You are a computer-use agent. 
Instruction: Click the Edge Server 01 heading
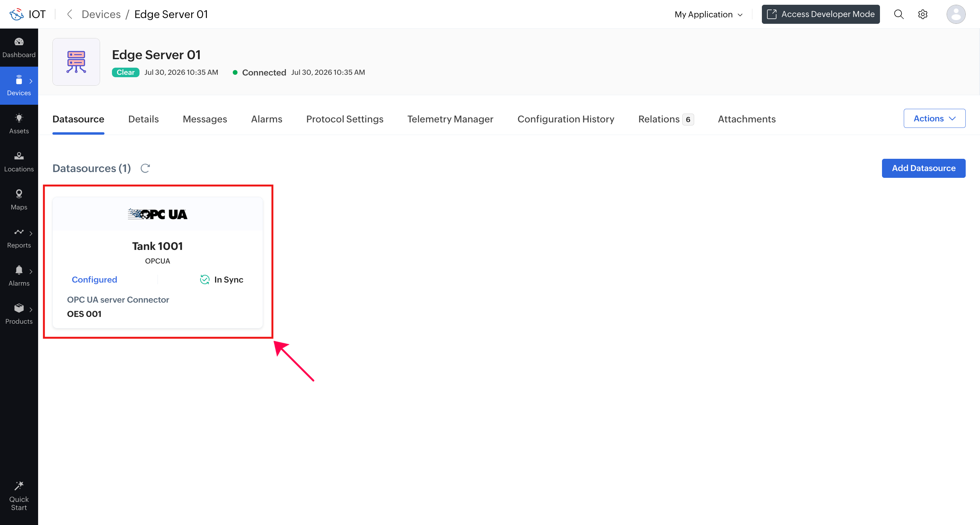pos(157,55)
